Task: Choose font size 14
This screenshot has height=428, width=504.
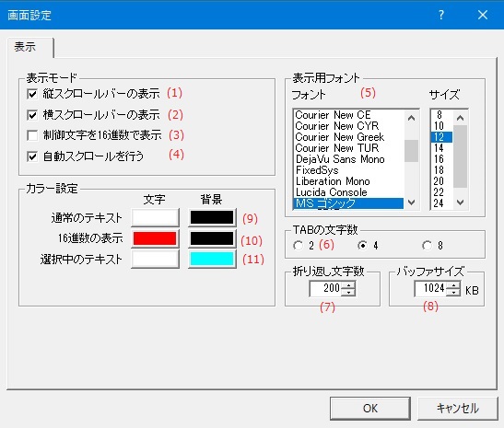Action: pos(441,148)
